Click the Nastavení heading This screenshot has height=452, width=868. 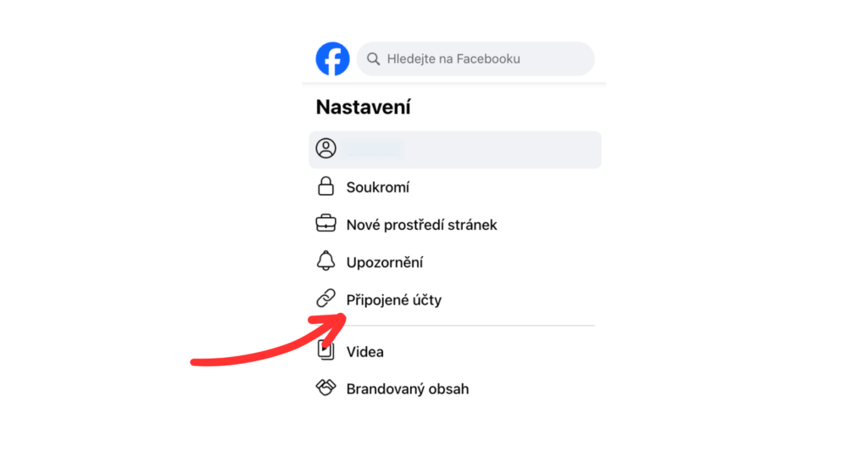click(363, 107)
